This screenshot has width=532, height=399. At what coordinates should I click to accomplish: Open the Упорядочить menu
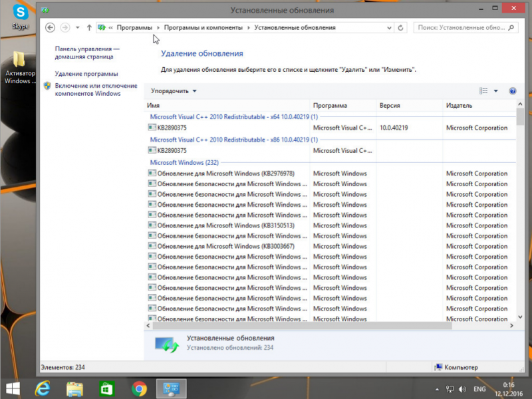coord(174,91)
